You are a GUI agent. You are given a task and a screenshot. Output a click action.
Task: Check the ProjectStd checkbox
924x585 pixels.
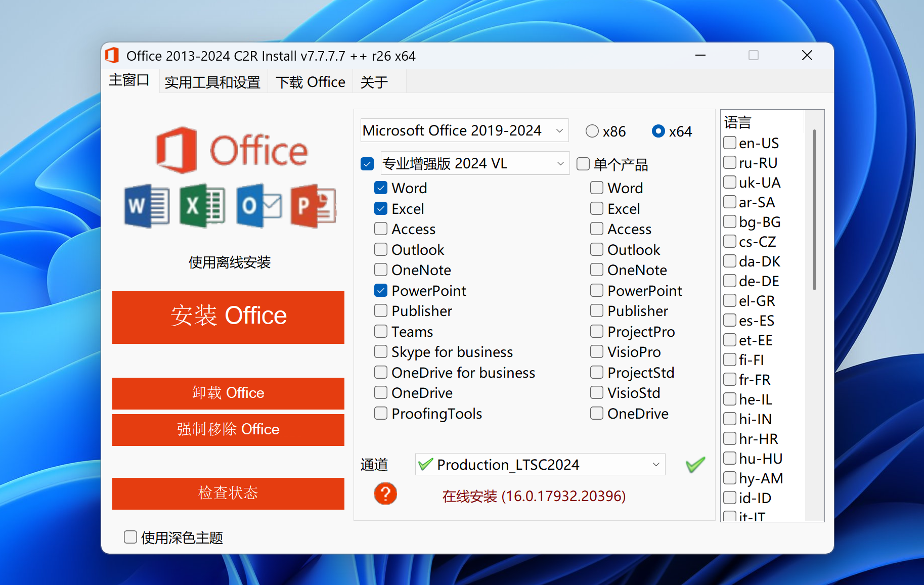click(x=597, y=372)
